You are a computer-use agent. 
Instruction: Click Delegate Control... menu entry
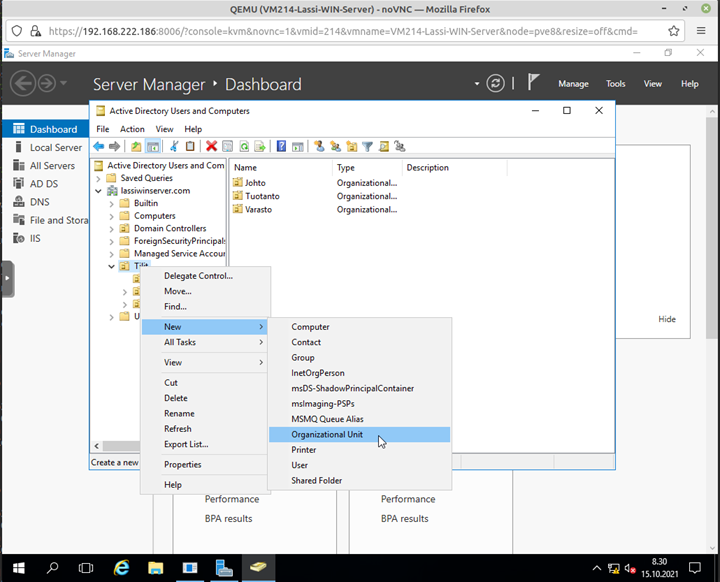point(204,276)
